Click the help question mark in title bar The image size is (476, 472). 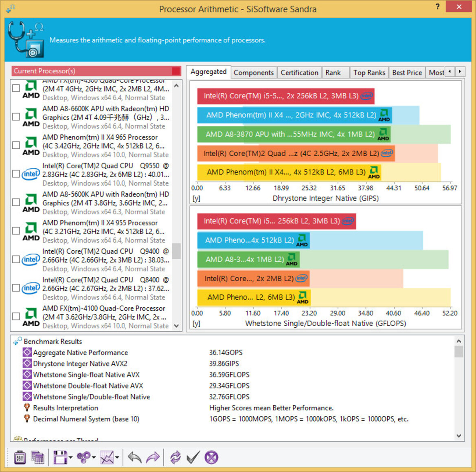(437, 7)
